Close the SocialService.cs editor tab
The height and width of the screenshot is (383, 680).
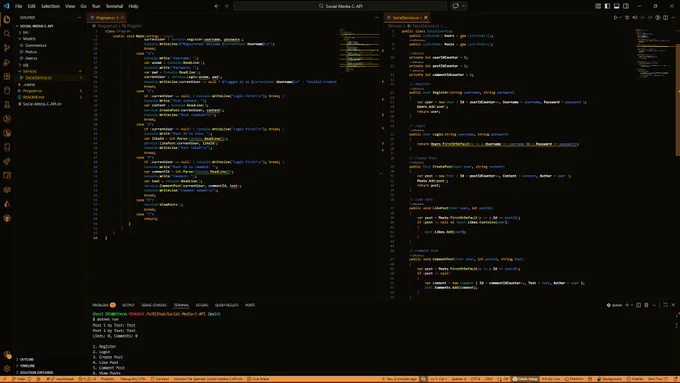click(426, 18)
